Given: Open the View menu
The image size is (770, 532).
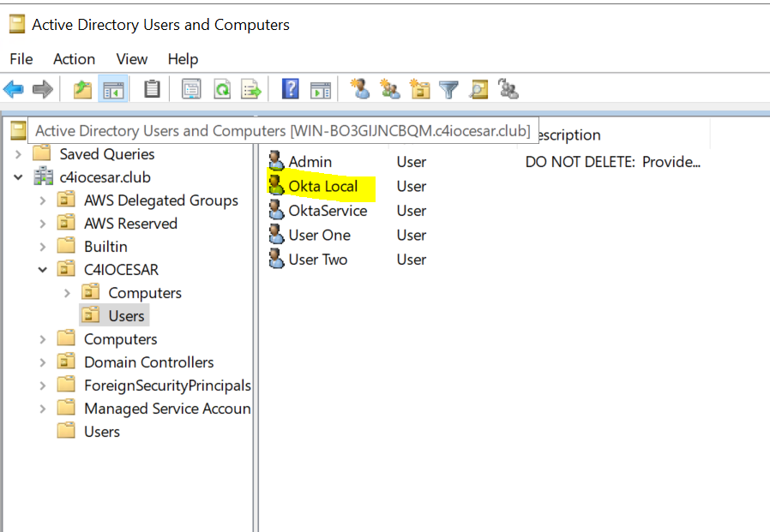Looking at the screenshot, I should (131, 59).
